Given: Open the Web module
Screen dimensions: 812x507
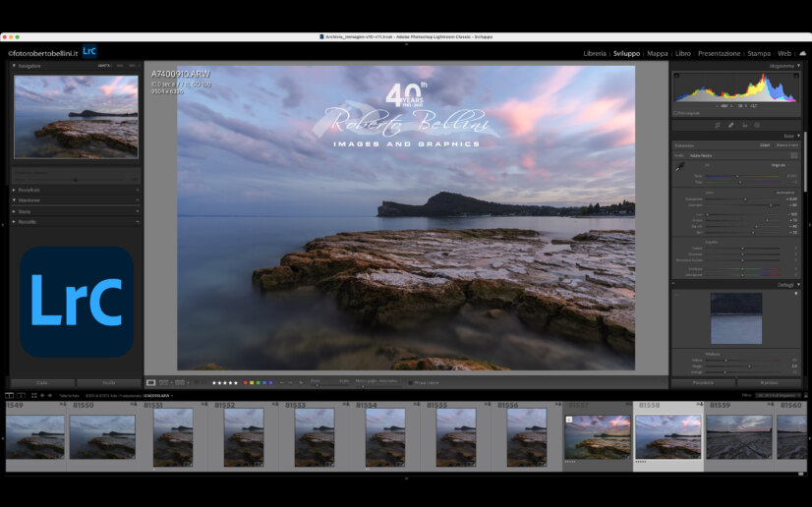Looking at the screenshot, I should click(784, 53).
